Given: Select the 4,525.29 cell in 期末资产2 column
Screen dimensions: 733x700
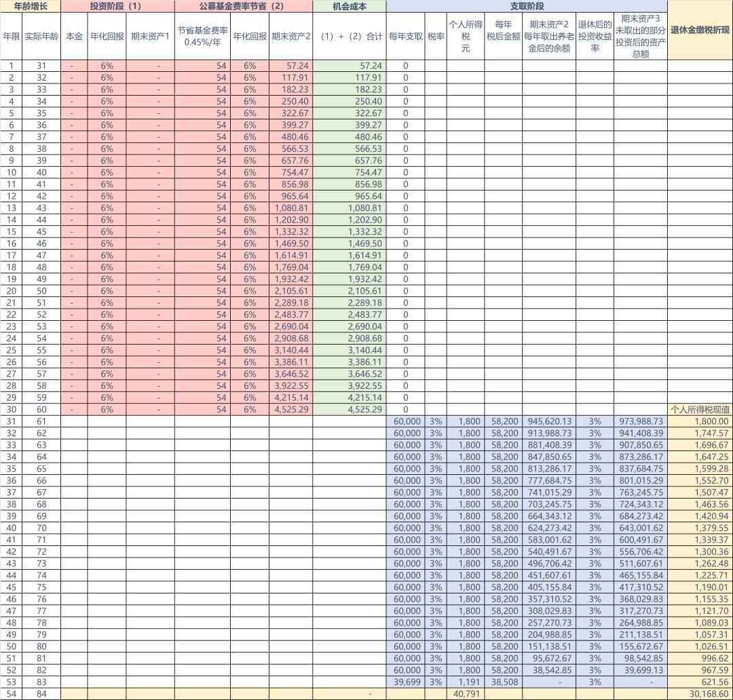Looking at the screenshot, I should pyautogui.click(x=290, y=409).
